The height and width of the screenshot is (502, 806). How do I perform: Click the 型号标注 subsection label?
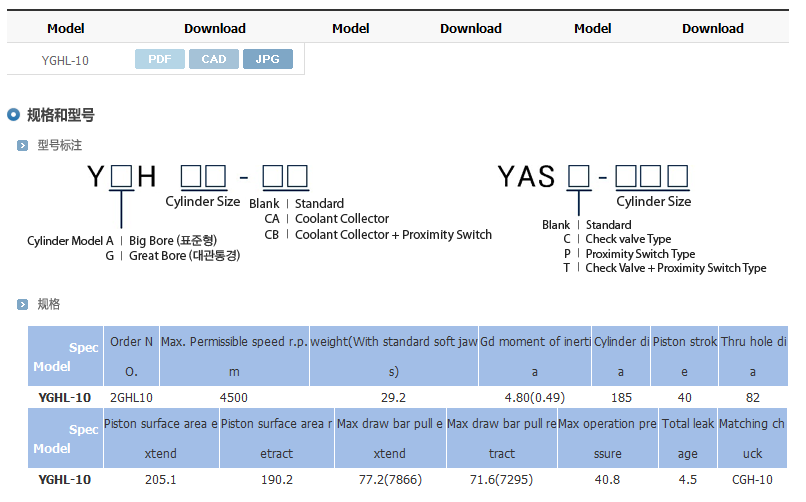click(x=59, y=146)
